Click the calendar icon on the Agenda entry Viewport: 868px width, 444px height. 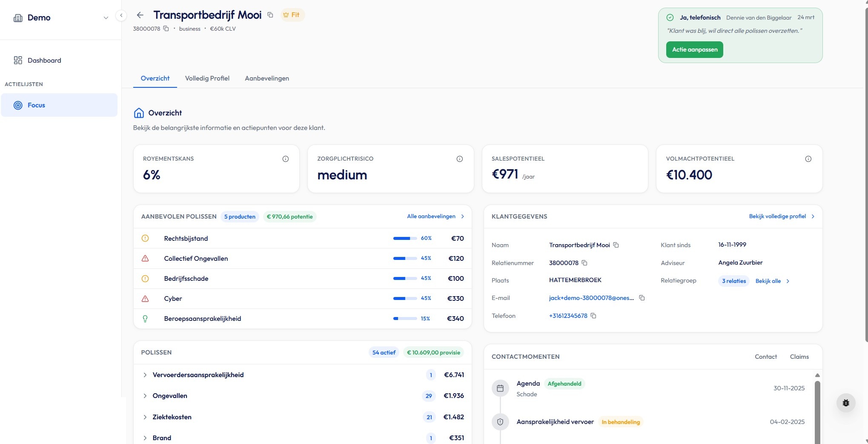pos(500,388)
